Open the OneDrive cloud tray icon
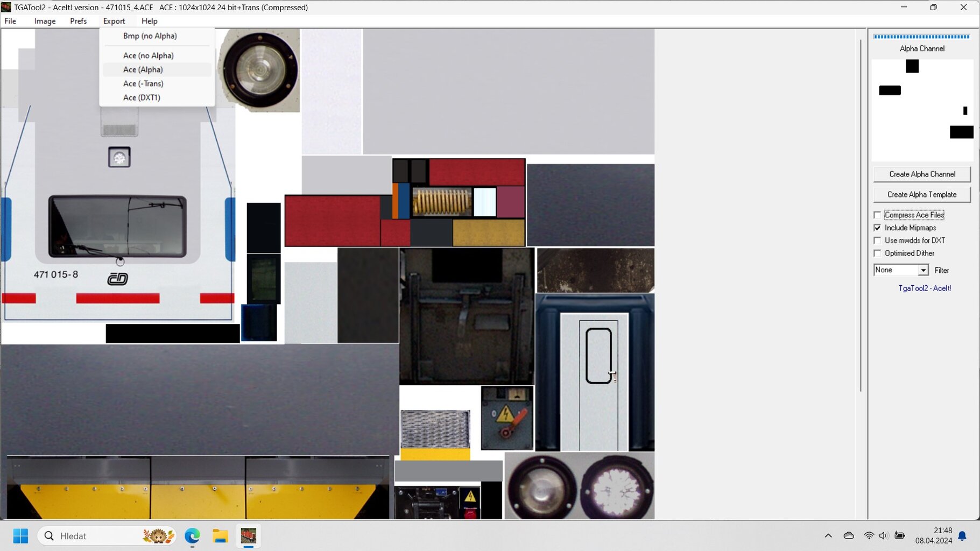980x551 pixels. tap(849, 535)
